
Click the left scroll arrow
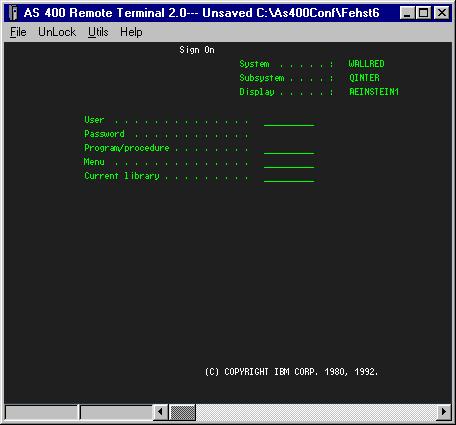161,412
